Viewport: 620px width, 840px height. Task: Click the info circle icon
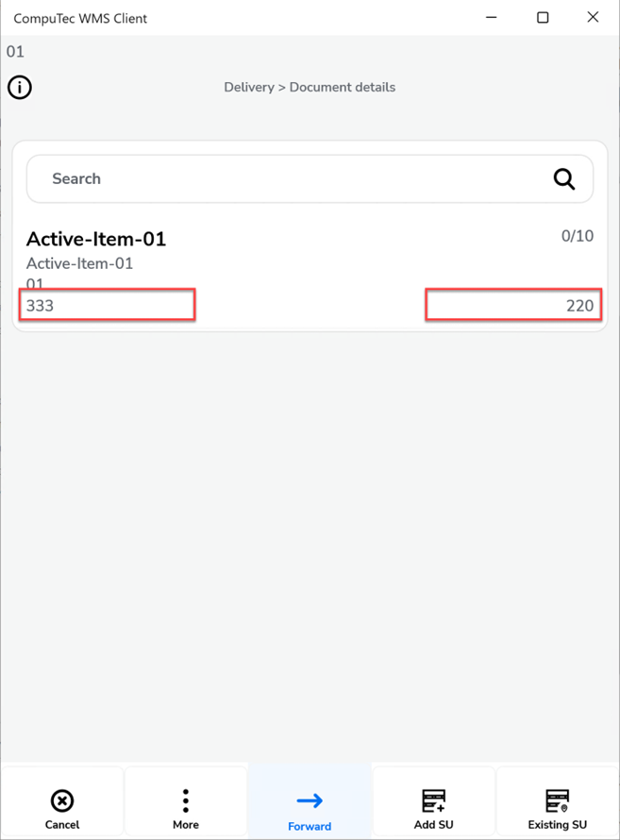click(x=20, y=87)
